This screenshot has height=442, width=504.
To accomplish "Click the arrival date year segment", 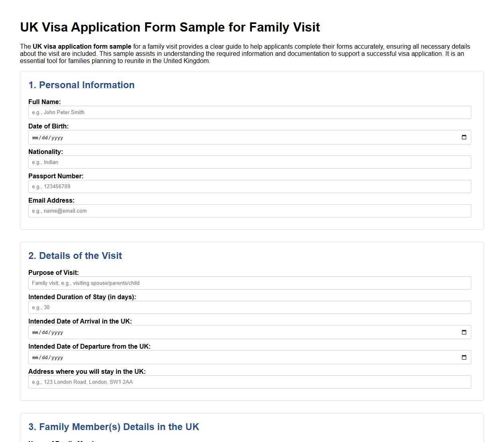I will point(58,332).
